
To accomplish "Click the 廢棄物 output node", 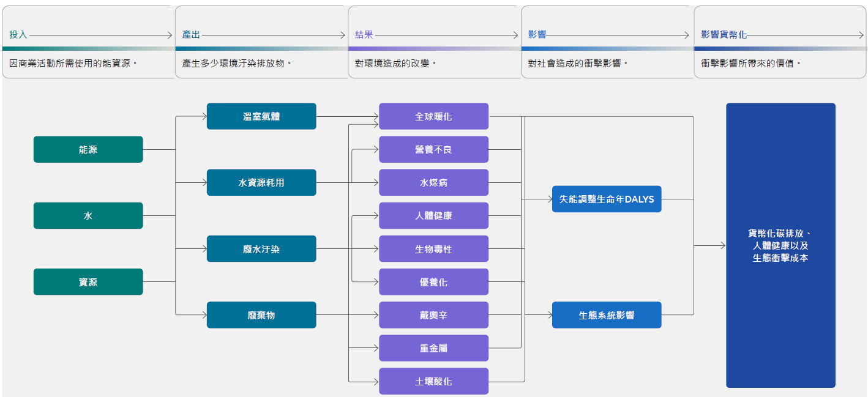I will [261, 315].
